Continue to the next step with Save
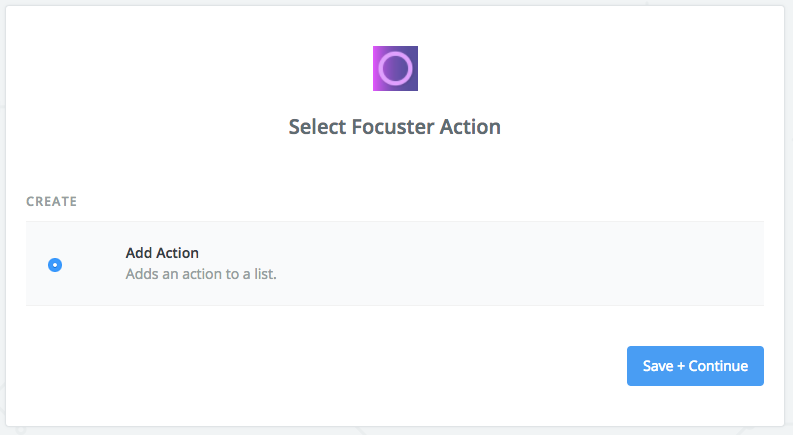This screenshot has height=435, width=793. (x=695, y=366)
